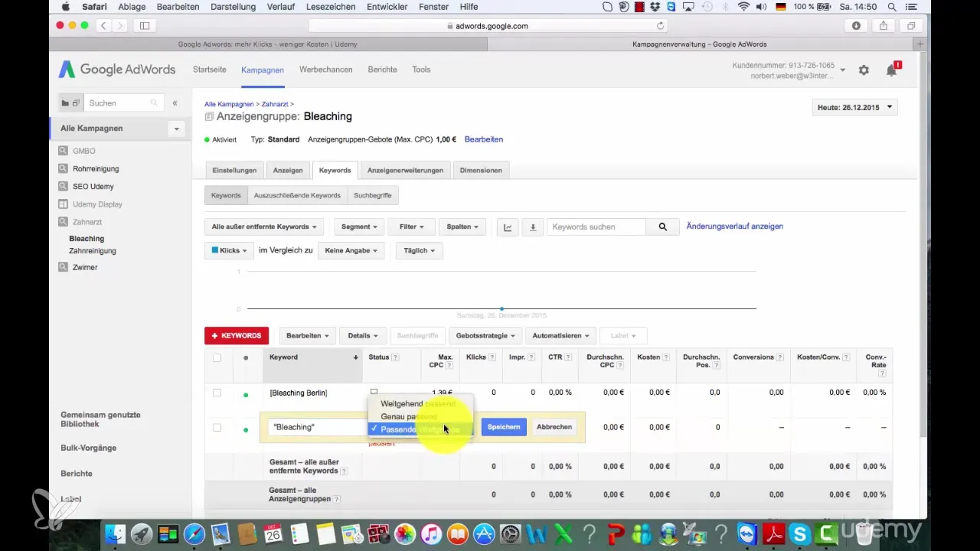Screen dimensions: 980x551
Task: Save keyword with Speichern button
Action: [504, 427]
